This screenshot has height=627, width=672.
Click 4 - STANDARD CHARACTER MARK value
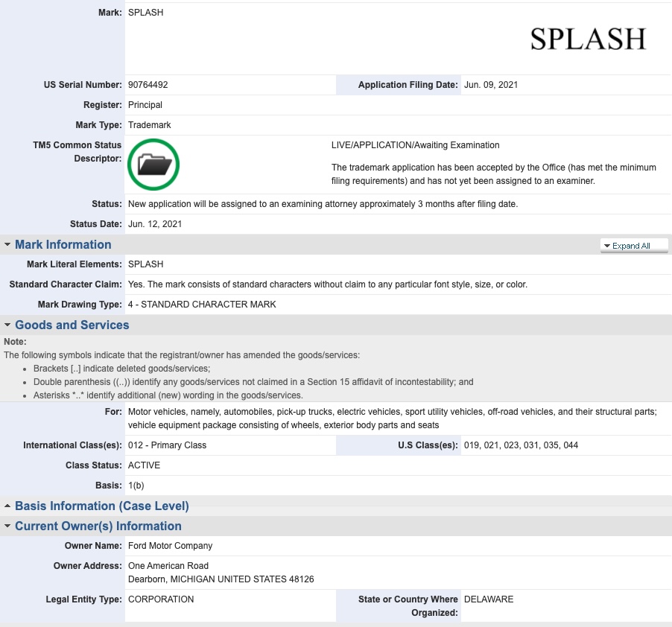click(x=202, y=305)
